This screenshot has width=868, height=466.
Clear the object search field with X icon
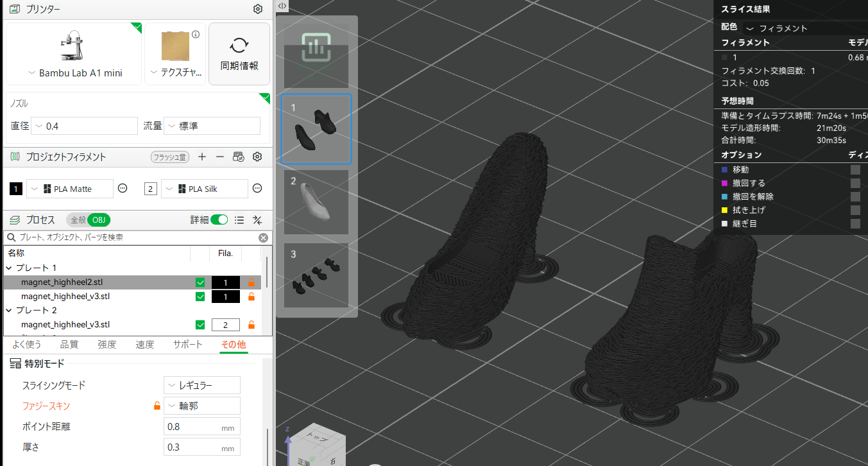(263, 237)
